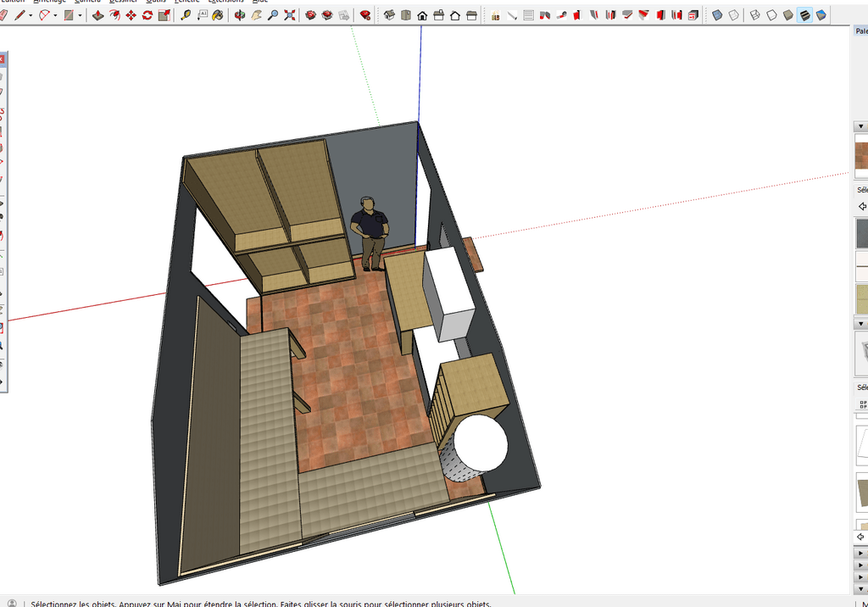The width and height of the screenshot is (868, 607).
Task: Switch to Top view
Action: (x=406, y=15)
